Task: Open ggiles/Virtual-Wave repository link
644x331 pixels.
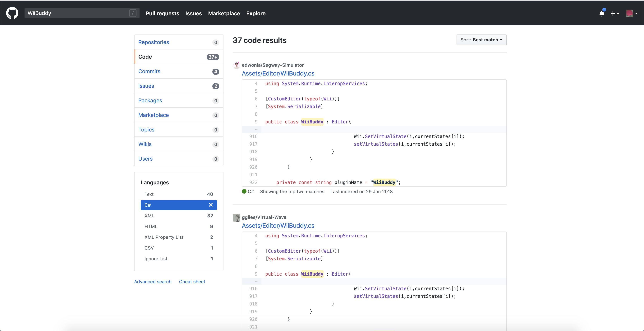Action: click(x=264, y=217)
